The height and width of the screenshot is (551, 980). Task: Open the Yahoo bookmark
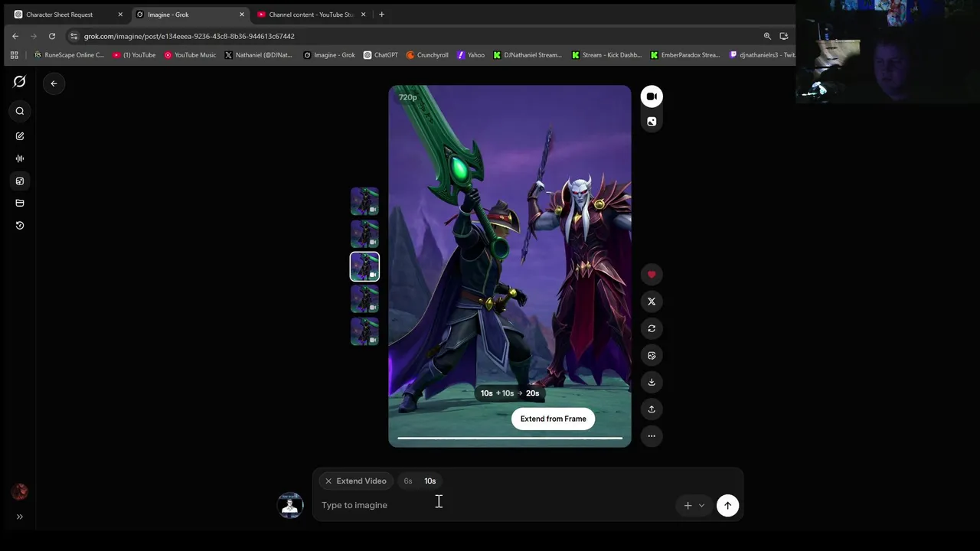(471, 55)
